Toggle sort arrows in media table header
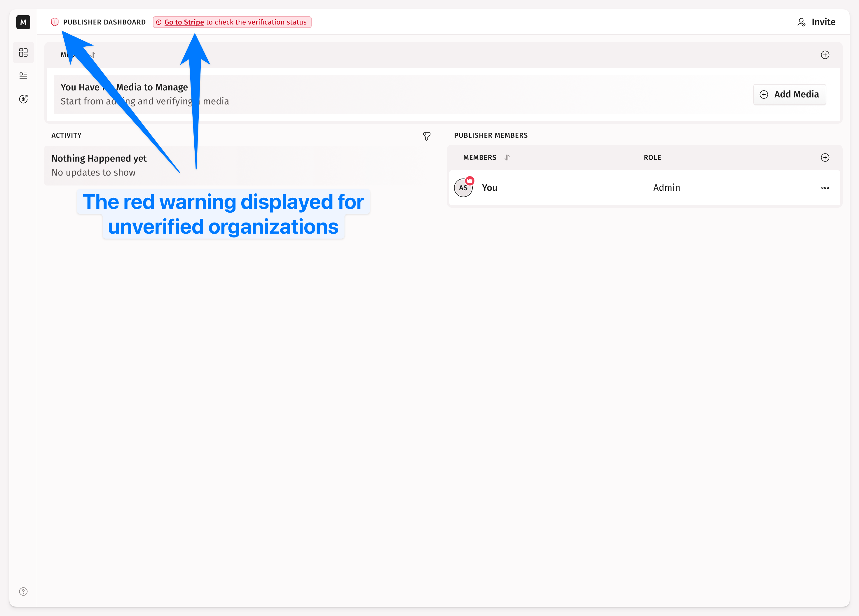The width and height of the screenshot is (859, 616). point(93,55)
